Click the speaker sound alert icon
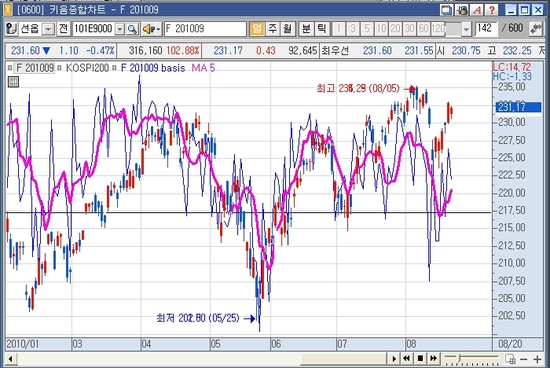Image resolution: width=550 pixels, height=368 pixels. click(x=151, y=29)
